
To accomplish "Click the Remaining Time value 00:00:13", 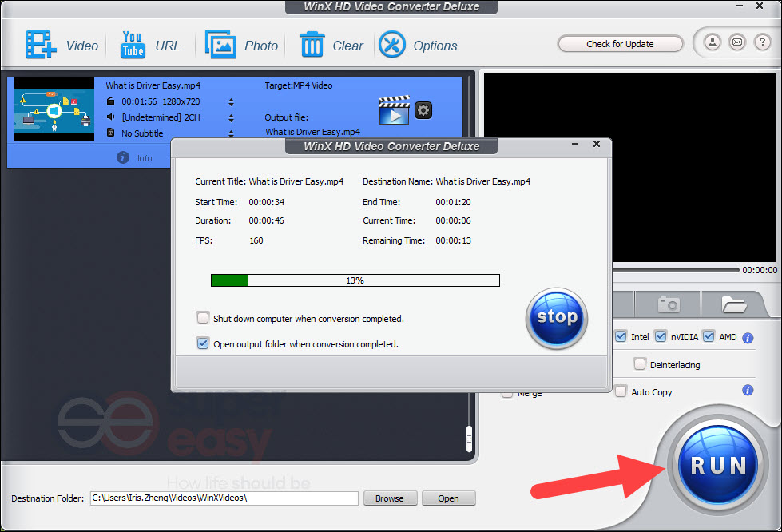I will (x=453, y=240).
